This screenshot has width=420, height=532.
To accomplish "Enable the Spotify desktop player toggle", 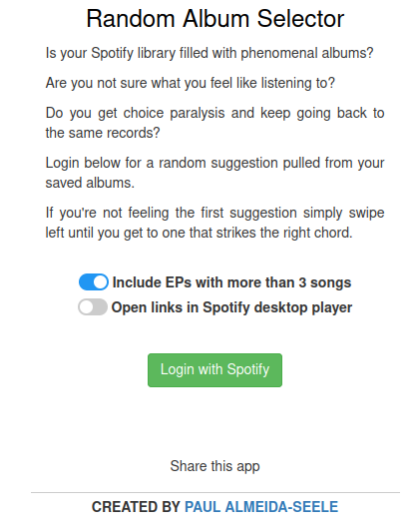I will [93, 307].
